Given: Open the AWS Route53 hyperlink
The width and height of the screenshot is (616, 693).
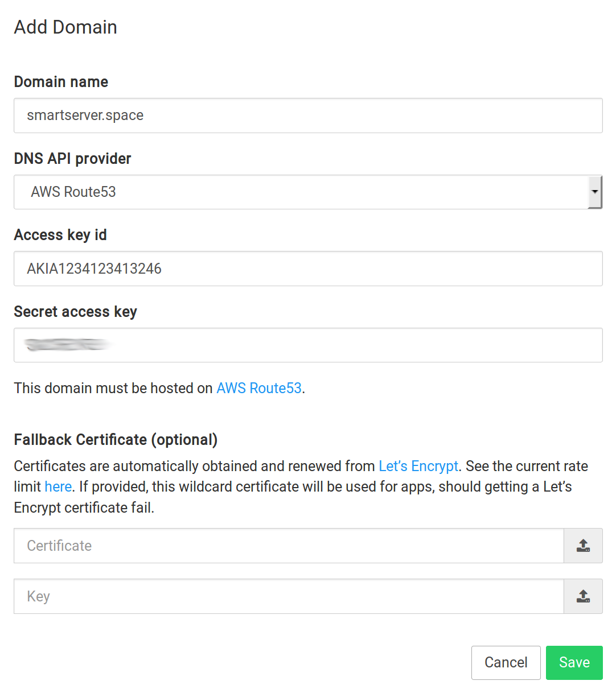Looking at the screenshot, I should coord(259,388).
